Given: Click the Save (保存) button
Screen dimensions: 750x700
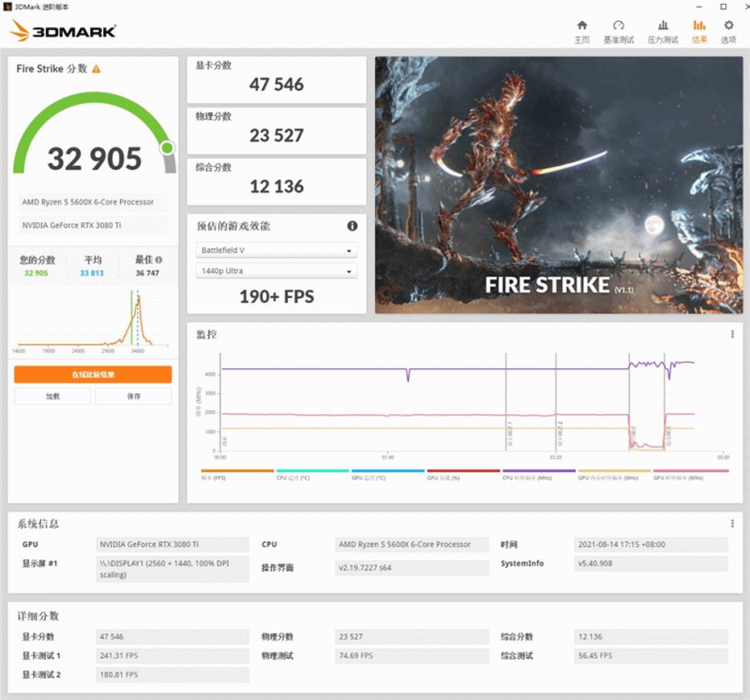Looking at the screenshot, I should pyautogui.click(x=134, y=396).
